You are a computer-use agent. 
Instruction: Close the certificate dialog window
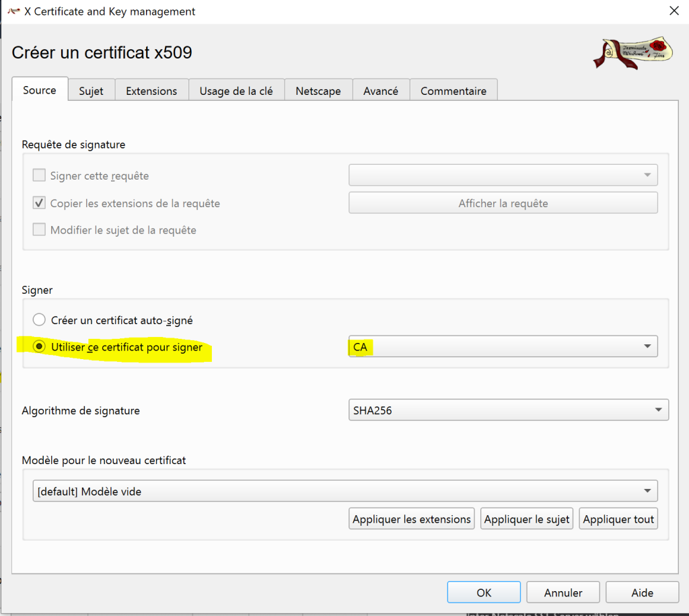(x=674, y=11)
